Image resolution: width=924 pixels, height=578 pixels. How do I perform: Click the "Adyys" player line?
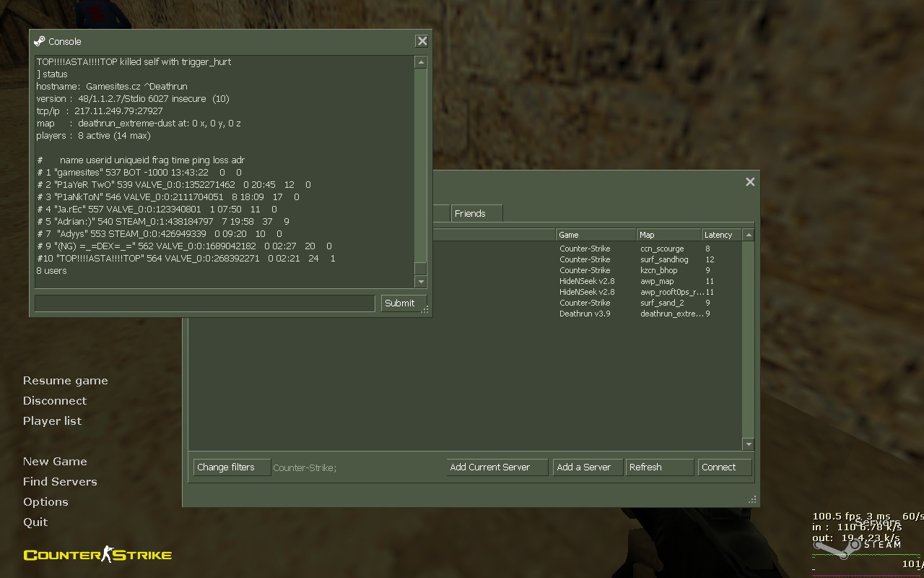160,234
